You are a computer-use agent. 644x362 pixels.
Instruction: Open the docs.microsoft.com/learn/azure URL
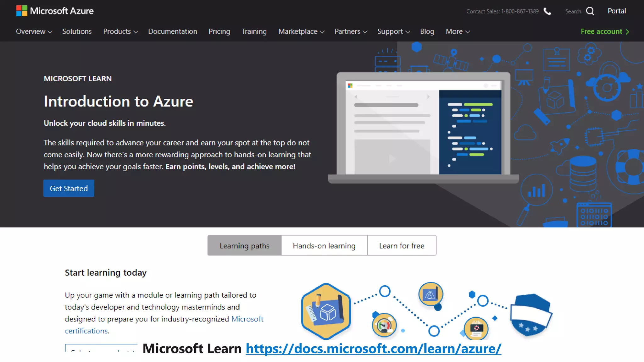click(374, 348)
